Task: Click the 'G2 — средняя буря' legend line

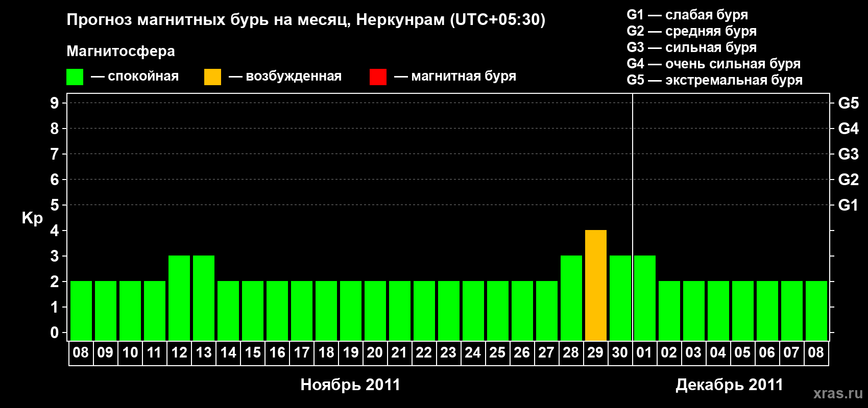Action: tap(691, 31)
